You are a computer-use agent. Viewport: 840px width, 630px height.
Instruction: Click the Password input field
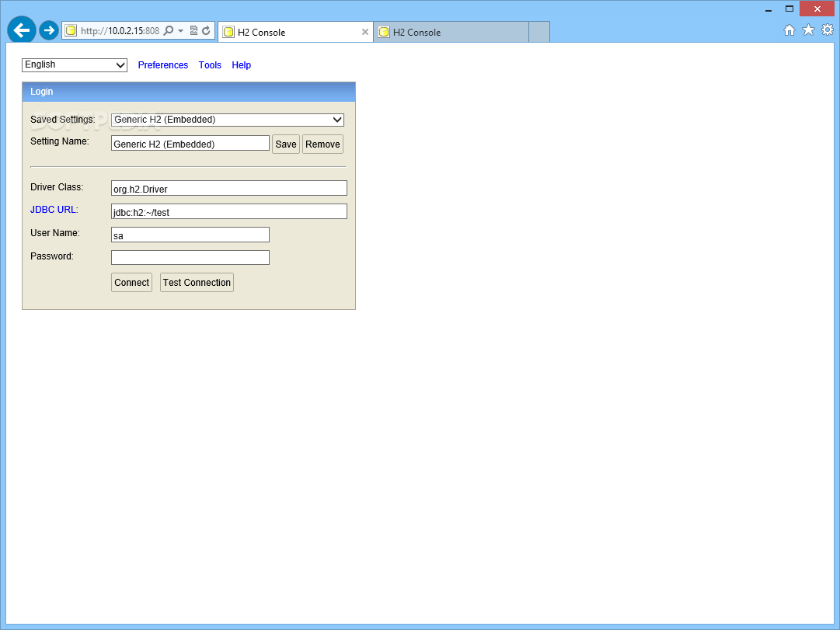coord(190,258)
